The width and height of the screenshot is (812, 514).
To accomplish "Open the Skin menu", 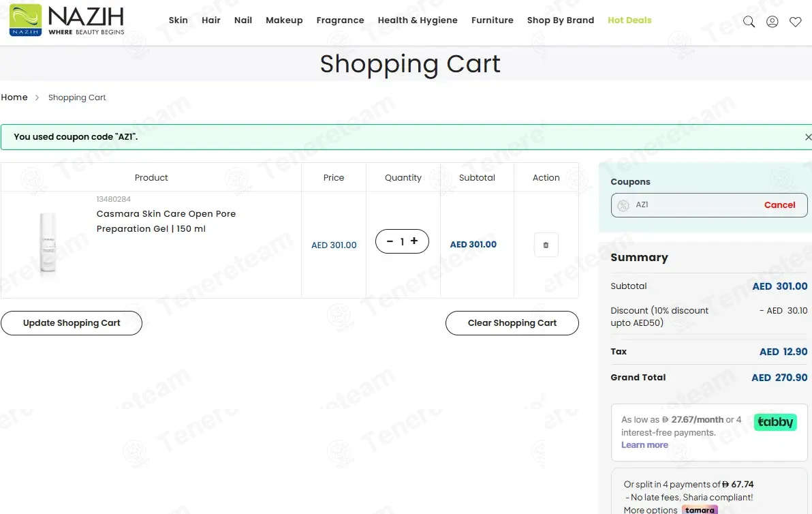I will [x=178, y=20].
